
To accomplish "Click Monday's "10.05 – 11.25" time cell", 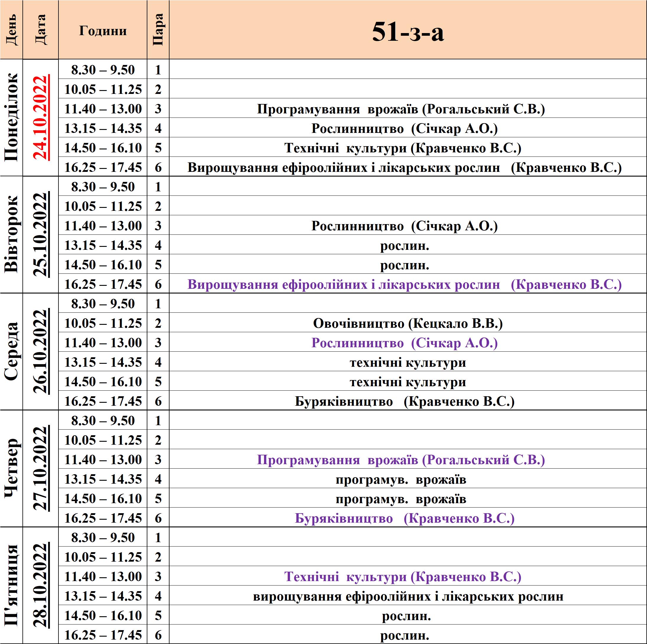I will click(103, 89).
